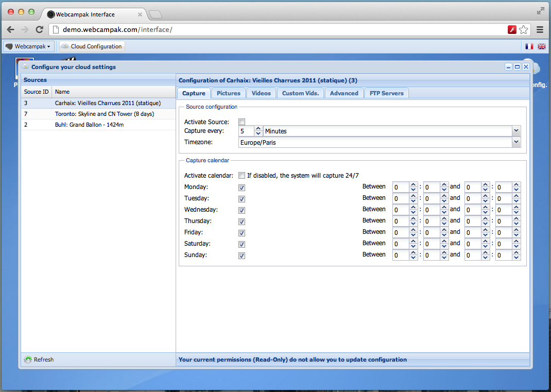Reload the page with refresh icon
Screen dimensions: 551x392
(x=39, y=29)
